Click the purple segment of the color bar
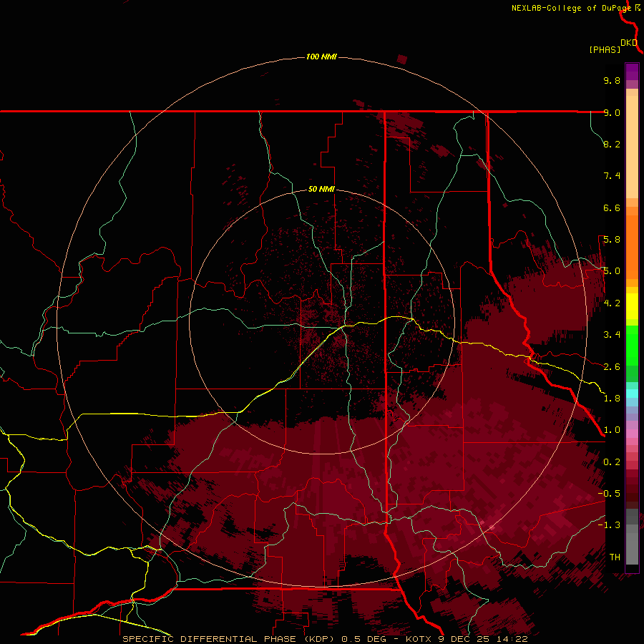 tap(632, 72)
